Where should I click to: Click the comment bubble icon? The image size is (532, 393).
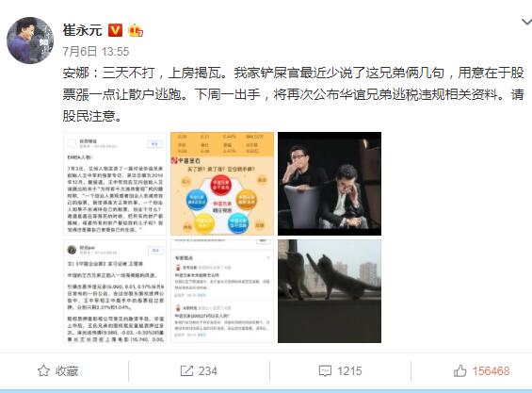pos(325,371)
